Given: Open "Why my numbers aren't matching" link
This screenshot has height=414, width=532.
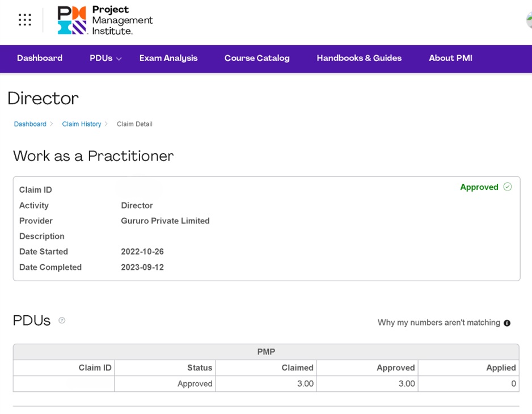Looking at the screenshot, I should pos(438,323).
